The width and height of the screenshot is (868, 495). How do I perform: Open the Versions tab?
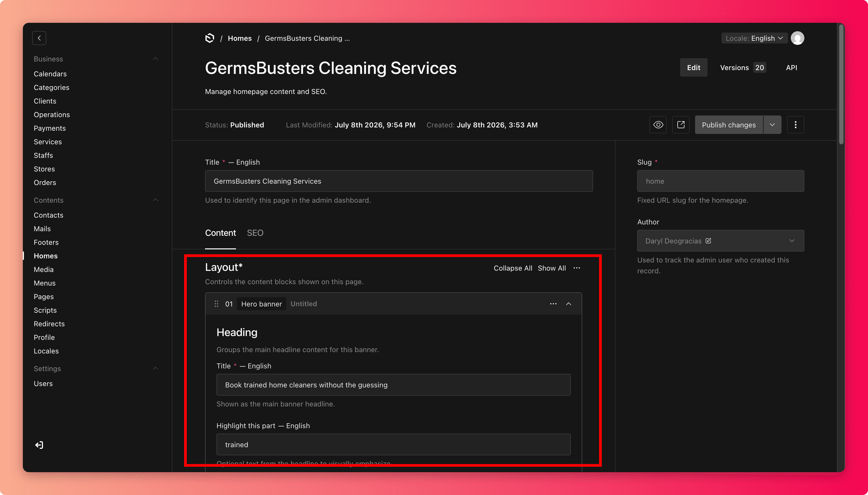[x=743, y=67]
